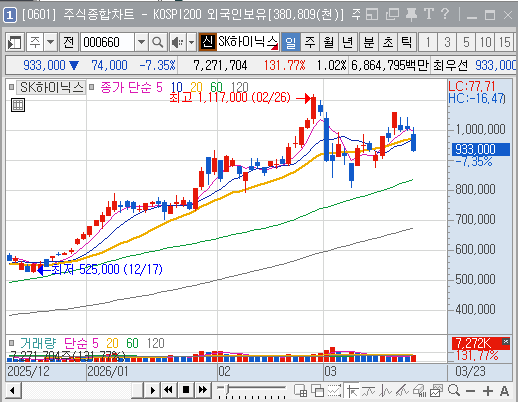Click the green 60 moving average legend

click(x=216, y=87)
